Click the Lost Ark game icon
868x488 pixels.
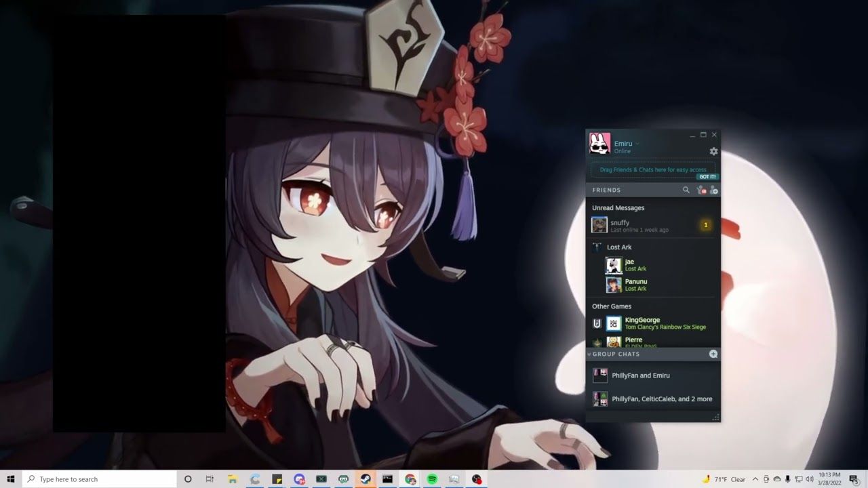597,247
